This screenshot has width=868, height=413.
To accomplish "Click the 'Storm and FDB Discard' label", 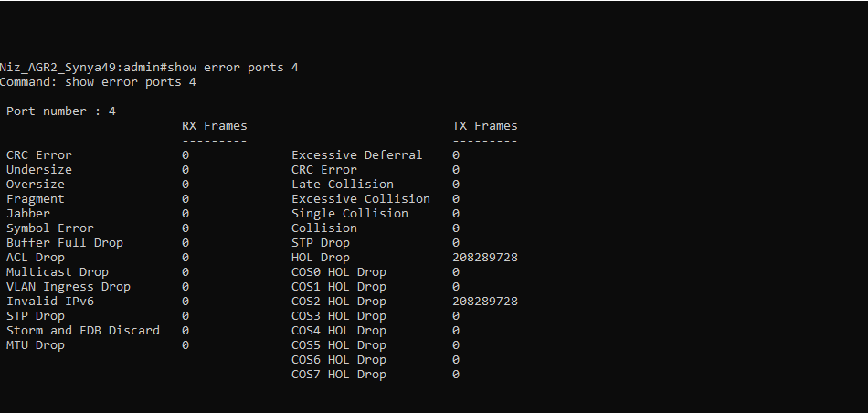I will coord(83,331).
